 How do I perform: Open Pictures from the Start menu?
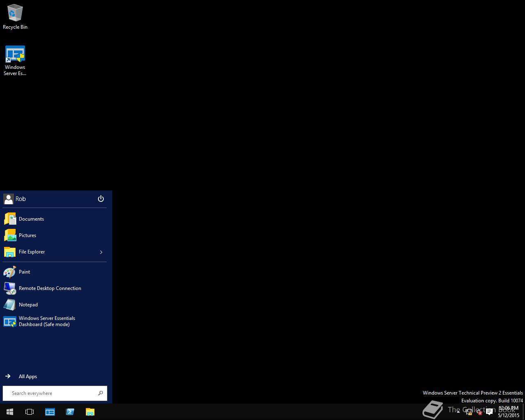coord(55,235)
